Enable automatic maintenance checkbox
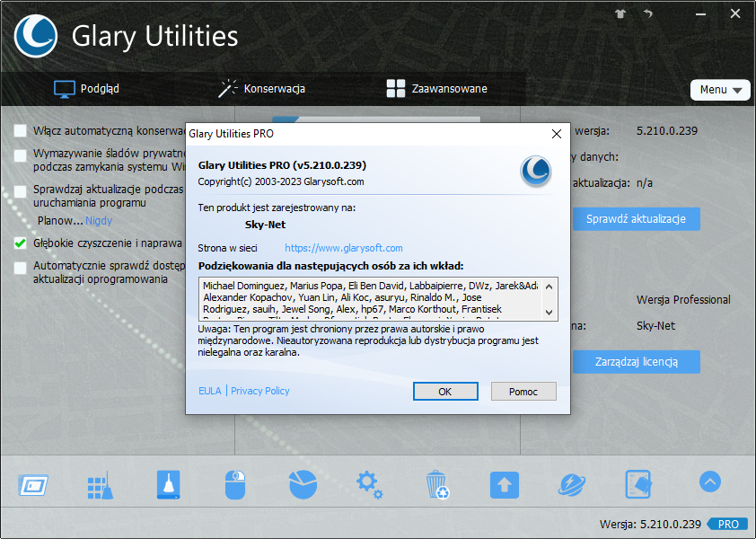The height and width of the screenshot is (539, 756). [x=21, y=131]
